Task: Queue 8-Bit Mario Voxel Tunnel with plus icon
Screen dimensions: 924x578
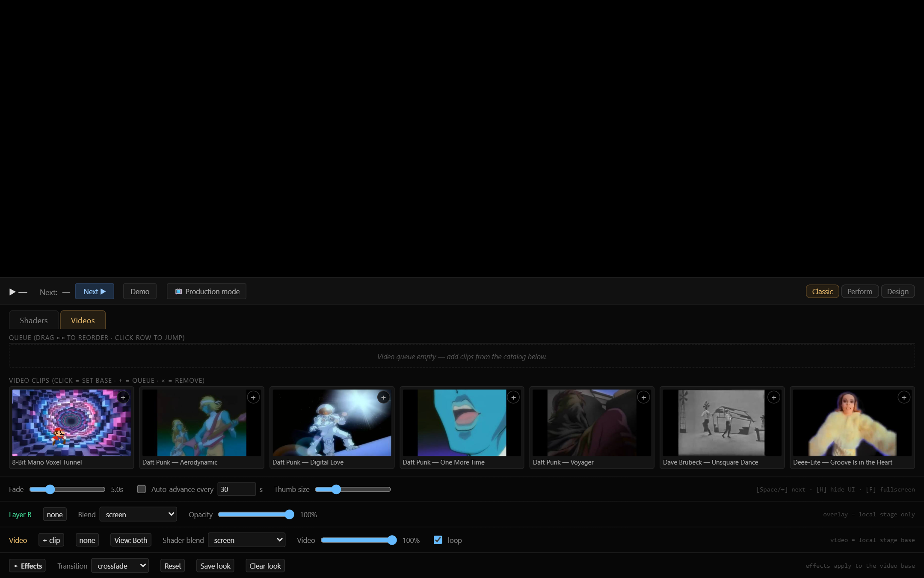Action: (x=123, y=397)
